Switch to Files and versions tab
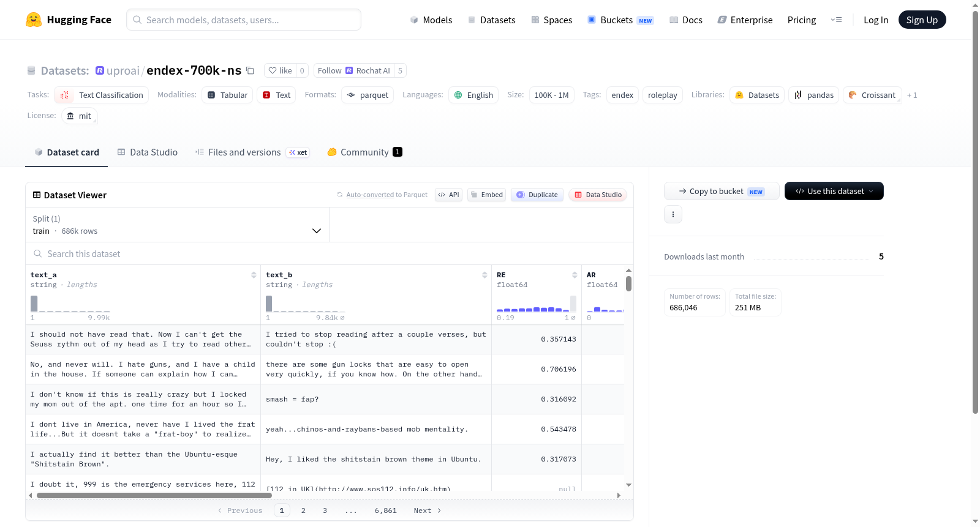980x527 pixels. tap(252, 152)
